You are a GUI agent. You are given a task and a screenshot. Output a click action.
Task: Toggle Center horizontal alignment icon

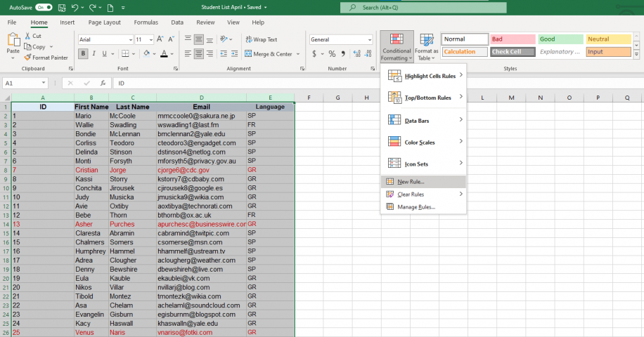click(x=199, y=53)
